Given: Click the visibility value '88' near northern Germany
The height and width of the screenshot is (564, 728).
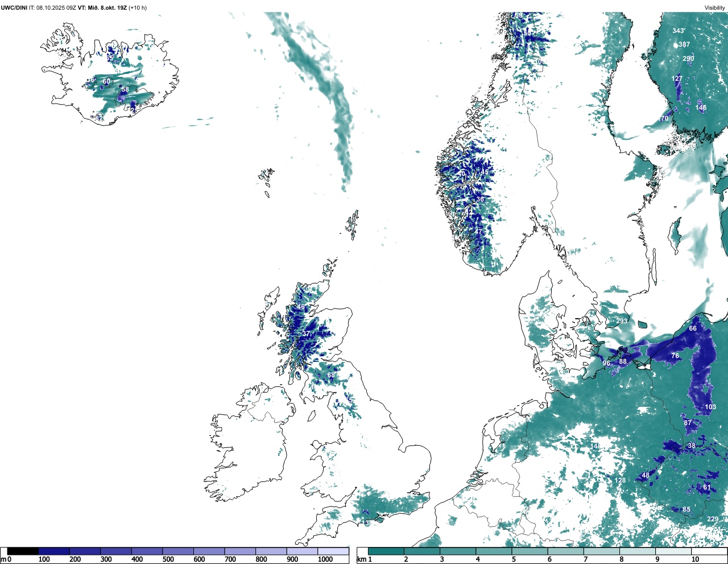Looking at the screenshot, I should tap(623, 361).
